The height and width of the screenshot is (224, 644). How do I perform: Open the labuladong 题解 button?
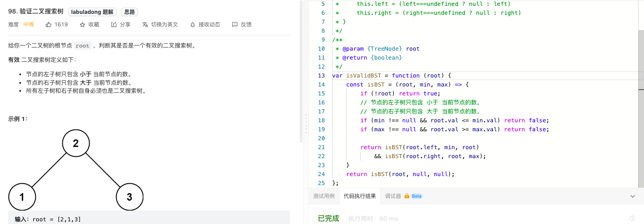(93, 12)
